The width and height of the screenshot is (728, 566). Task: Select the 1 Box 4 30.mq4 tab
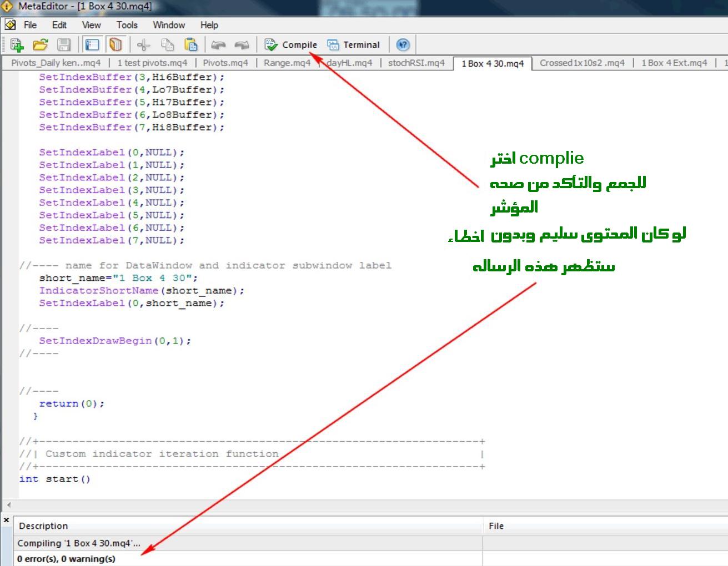tap(493, 63)
